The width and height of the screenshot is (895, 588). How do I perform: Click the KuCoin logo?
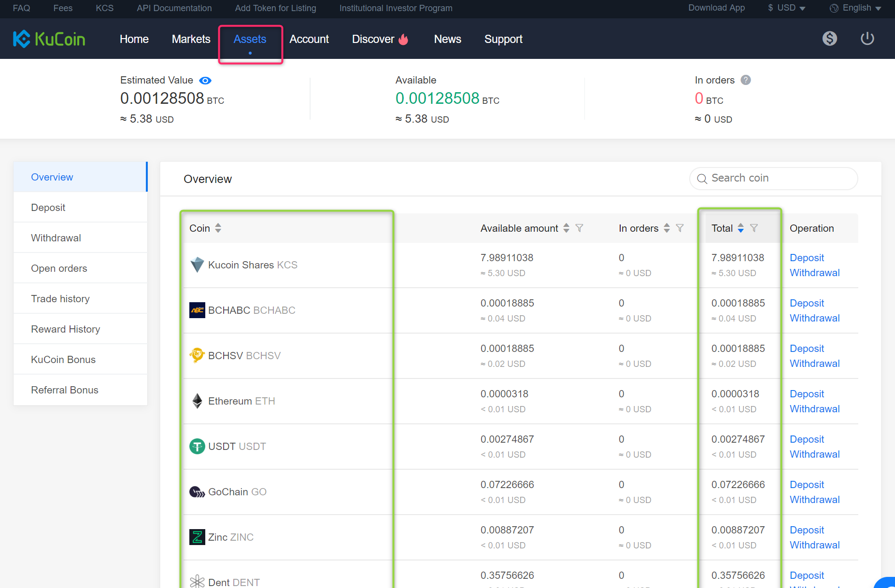click(49, 39)
